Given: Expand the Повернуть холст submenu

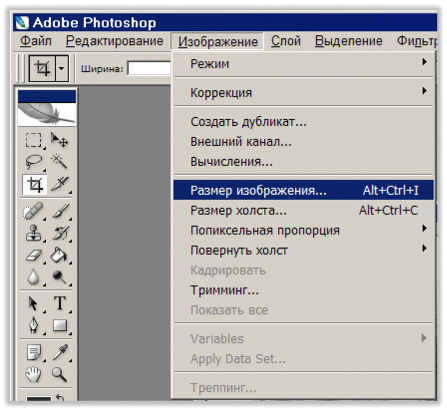Looking at the screenshot, I should tap(304, 250).
